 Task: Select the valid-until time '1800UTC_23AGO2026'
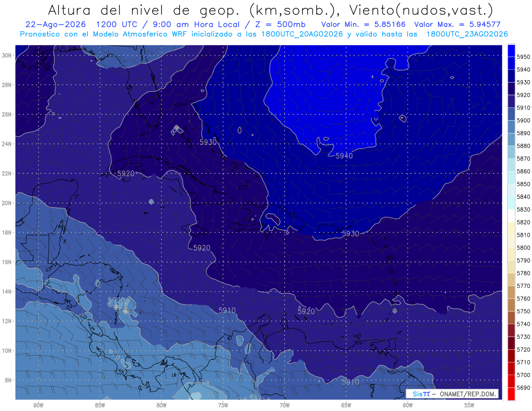tap(467, 34)
